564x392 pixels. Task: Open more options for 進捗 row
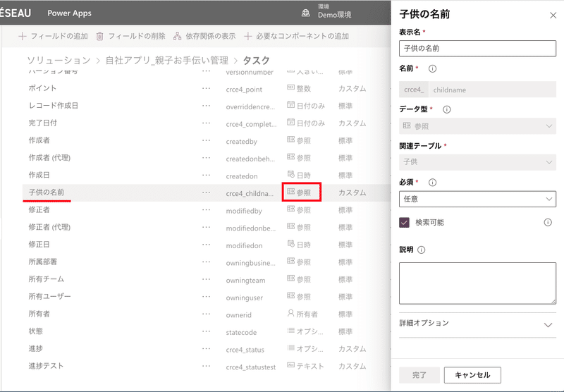pyautogui.click(x=206, y=348)
